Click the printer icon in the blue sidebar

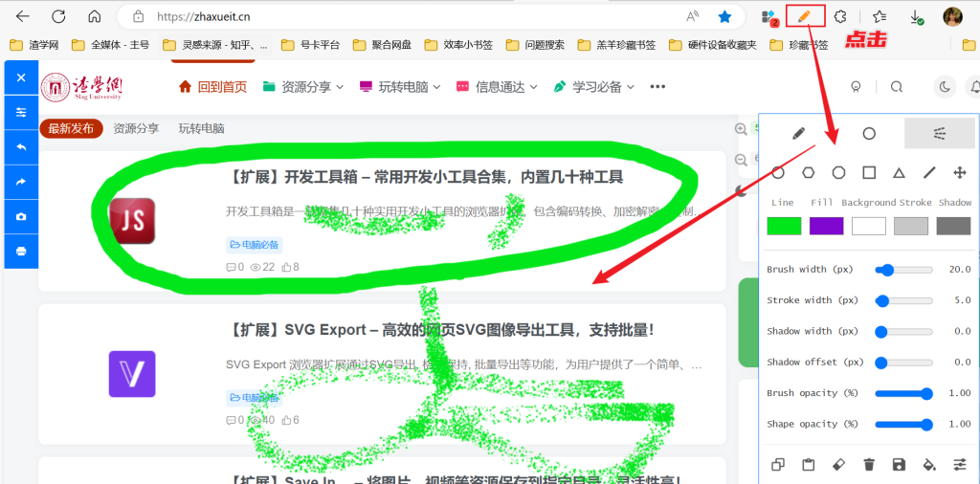[21, 251]
